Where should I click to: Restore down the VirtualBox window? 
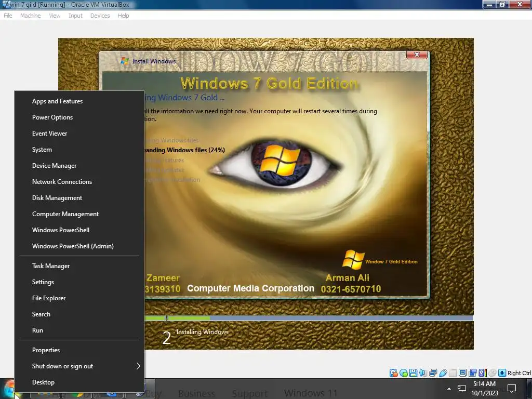pyautogui.click(x=502, y=4)
